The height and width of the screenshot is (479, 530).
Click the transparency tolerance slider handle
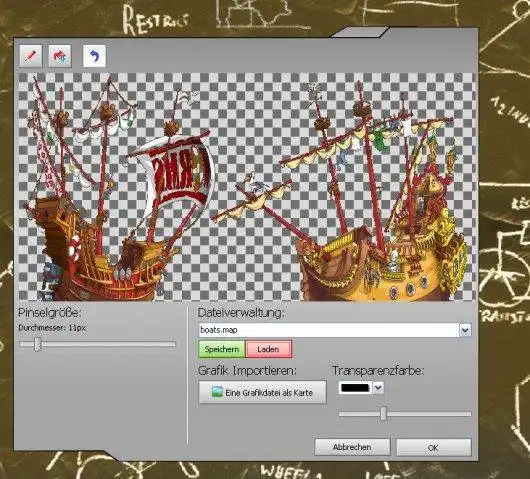pos(383,414)
